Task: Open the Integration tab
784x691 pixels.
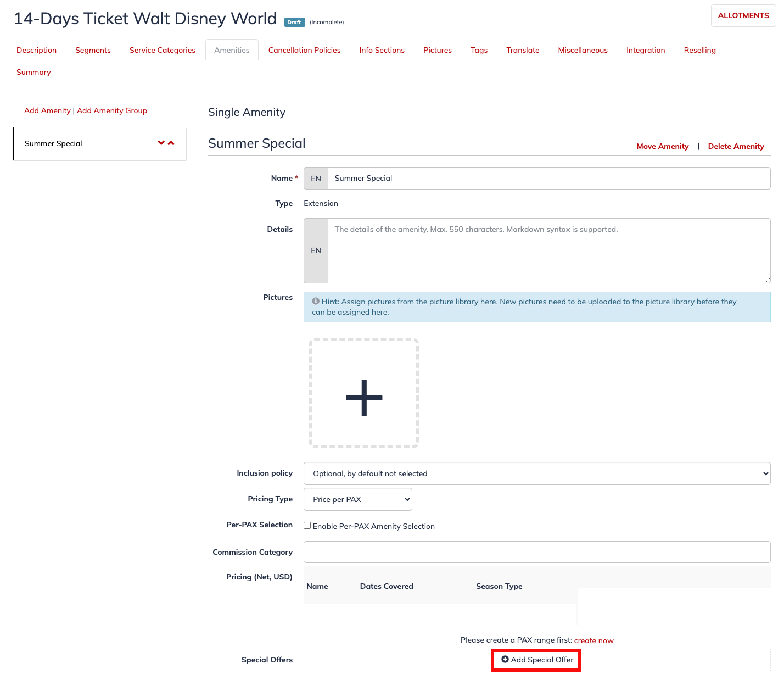Action: click(646, 50)
